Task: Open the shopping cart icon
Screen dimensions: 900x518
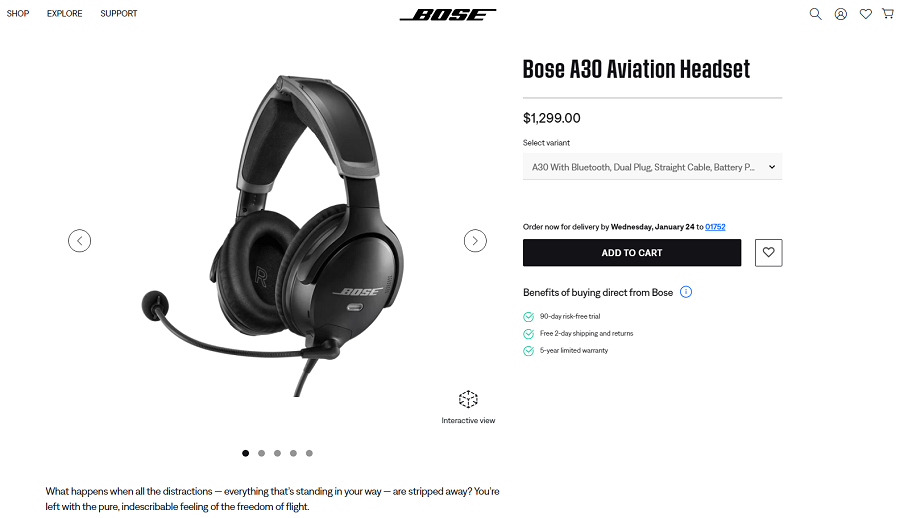Action: (888, 14)
